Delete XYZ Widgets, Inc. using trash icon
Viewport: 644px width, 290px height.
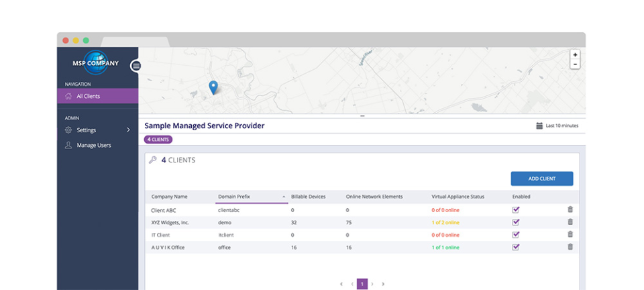[570, 222]
